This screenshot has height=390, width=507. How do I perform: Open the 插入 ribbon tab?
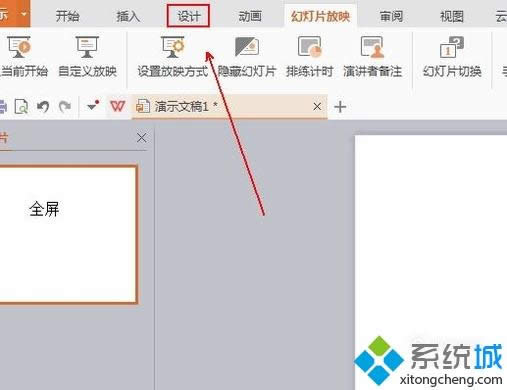pos(128,16)
